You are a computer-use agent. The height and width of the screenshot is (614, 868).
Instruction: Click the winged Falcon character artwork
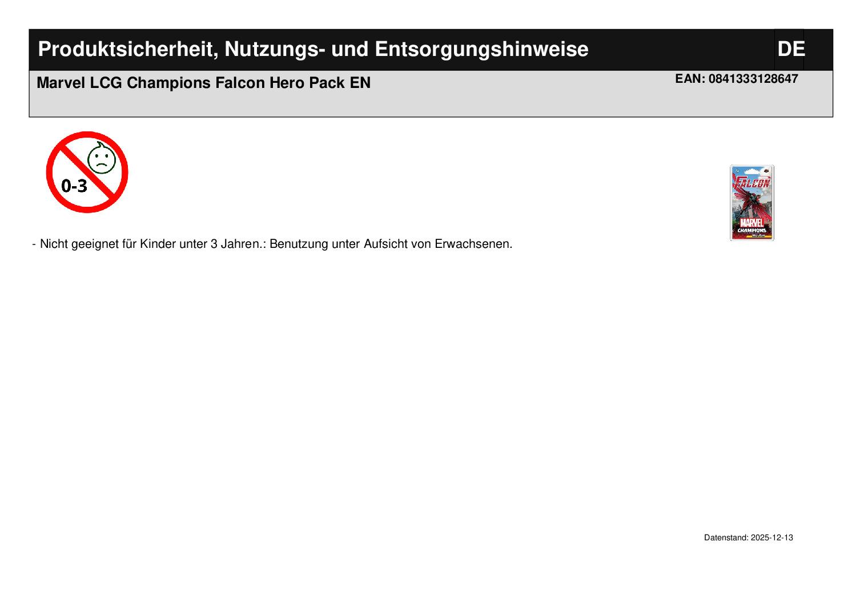(752, 203)
